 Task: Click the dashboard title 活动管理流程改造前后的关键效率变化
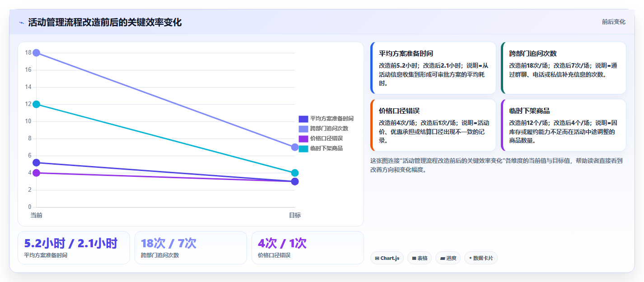[x=105, y=22]
